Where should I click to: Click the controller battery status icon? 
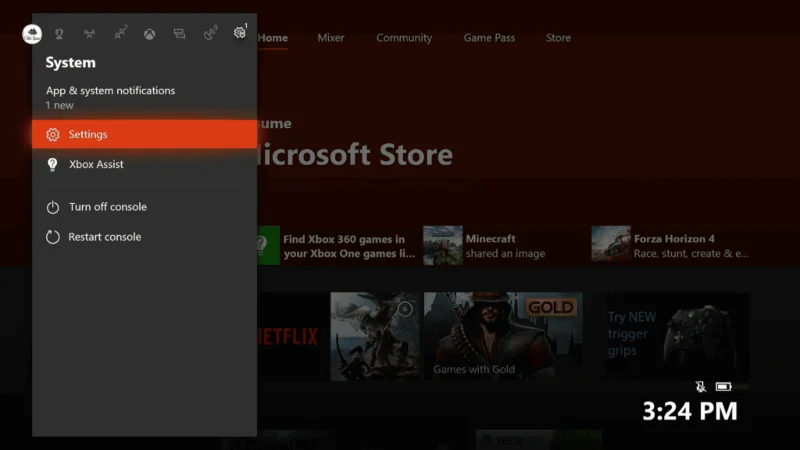coord(723,387)
